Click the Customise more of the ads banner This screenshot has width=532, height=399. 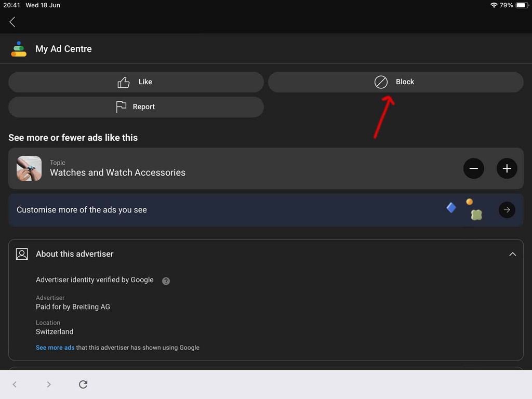265,210
